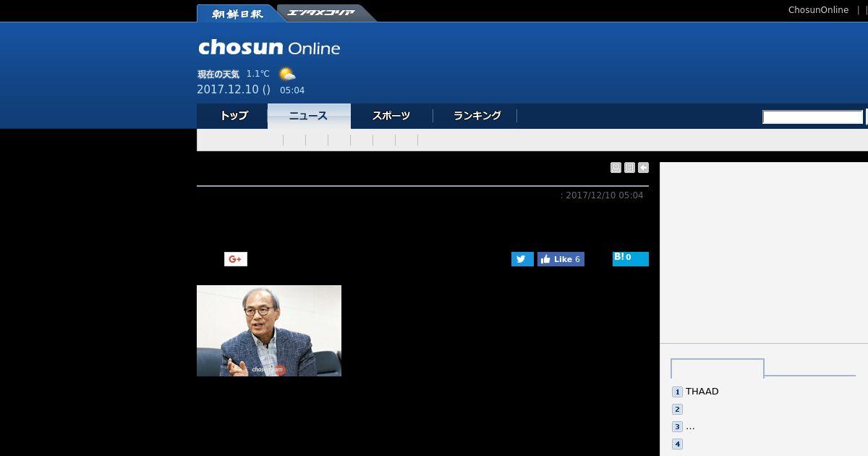The width and height of the screenshot is (868, 456).
Task: Click article timestamp 2017/12/10 05:04
Action: click(x=604, y=195)
